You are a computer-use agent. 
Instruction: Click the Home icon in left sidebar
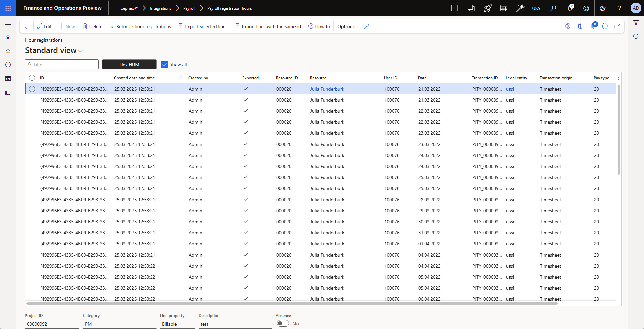pyautogui.click(x=8, y=37)
